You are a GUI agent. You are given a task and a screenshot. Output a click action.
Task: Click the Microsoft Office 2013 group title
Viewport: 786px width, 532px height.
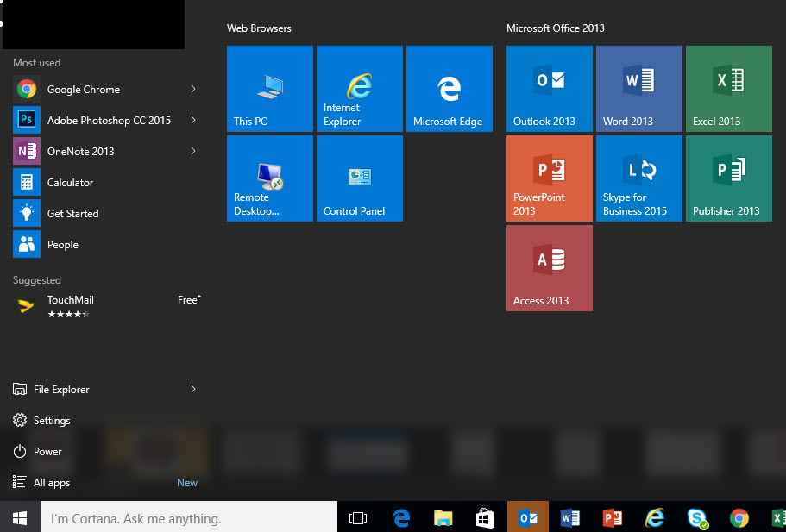click(556, 28)
